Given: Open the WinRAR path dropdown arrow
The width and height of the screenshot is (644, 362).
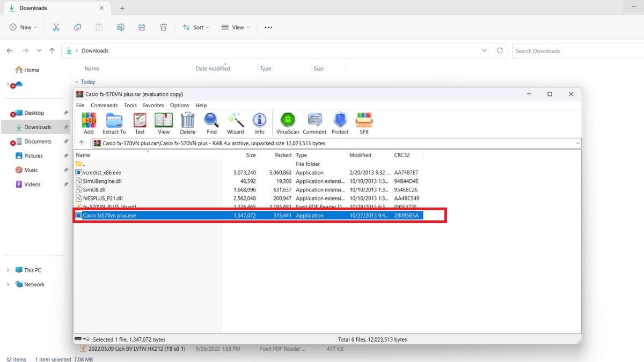Looking at the screenshot, I should (x=577, y=143).
